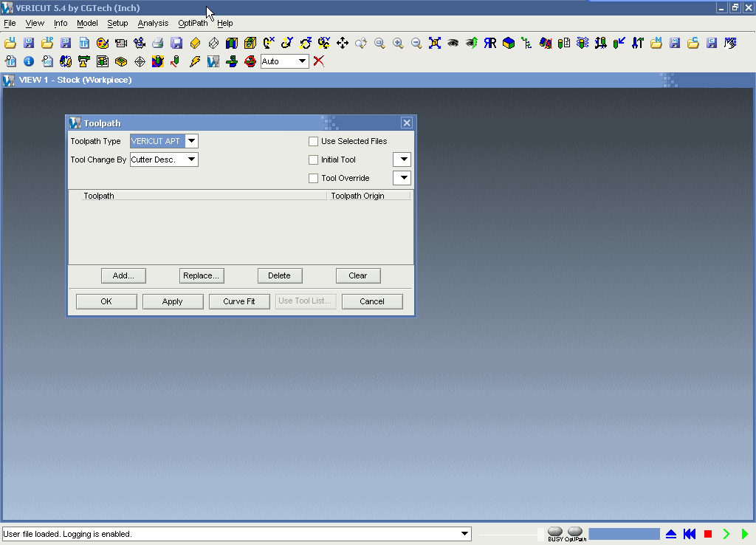Click the plain eye icon
756x545 pixels.
pyautogui.click(x=453, y=43)
